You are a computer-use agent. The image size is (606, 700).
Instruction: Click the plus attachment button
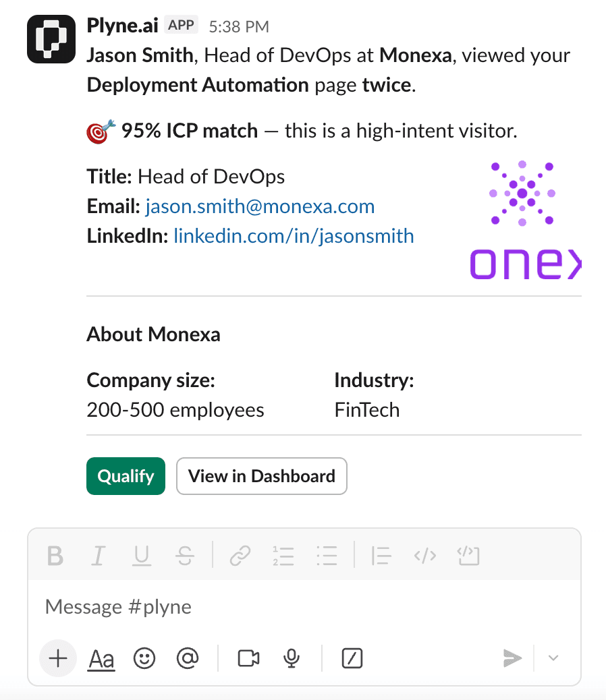[x=59, y=658]
